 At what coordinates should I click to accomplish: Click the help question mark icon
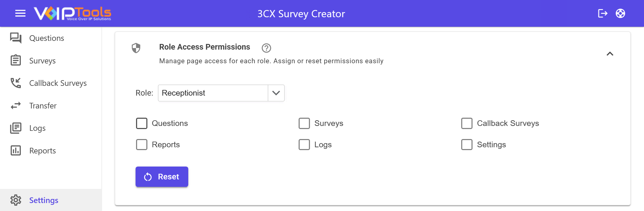coord(266,48)
